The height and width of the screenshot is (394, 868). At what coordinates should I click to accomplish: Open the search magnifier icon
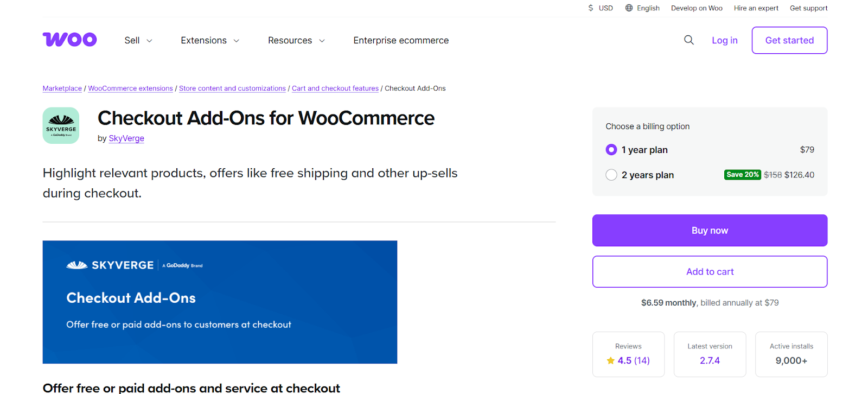(x=689, y=40)
